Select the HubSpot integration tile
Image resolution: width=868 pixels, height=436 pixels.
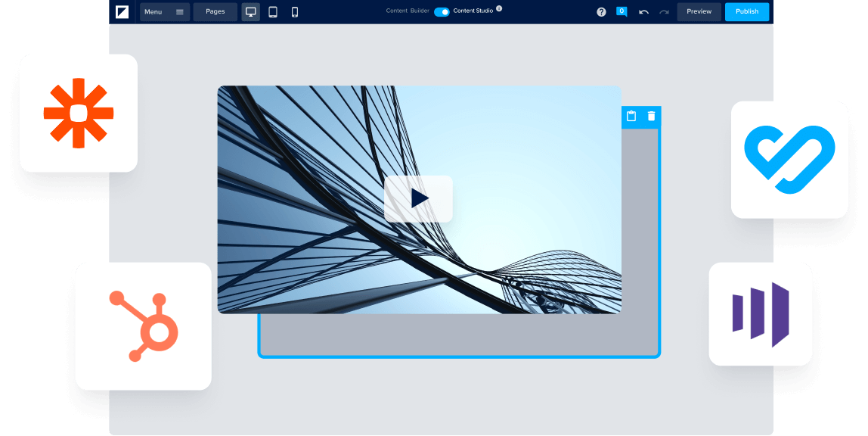click(x=143, y=325)
